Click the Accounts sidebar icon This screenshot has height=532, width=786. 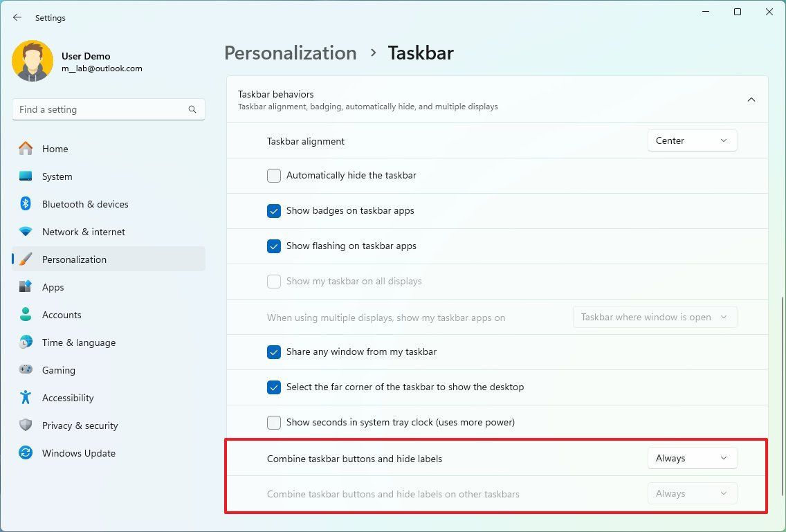click(x=26, y=315)
